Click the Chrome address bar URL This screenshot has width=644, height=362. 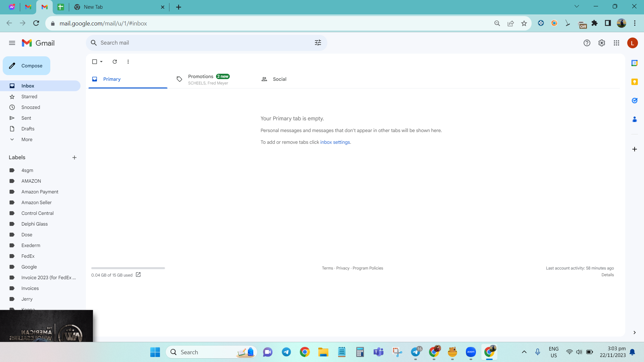coord(103,23)
